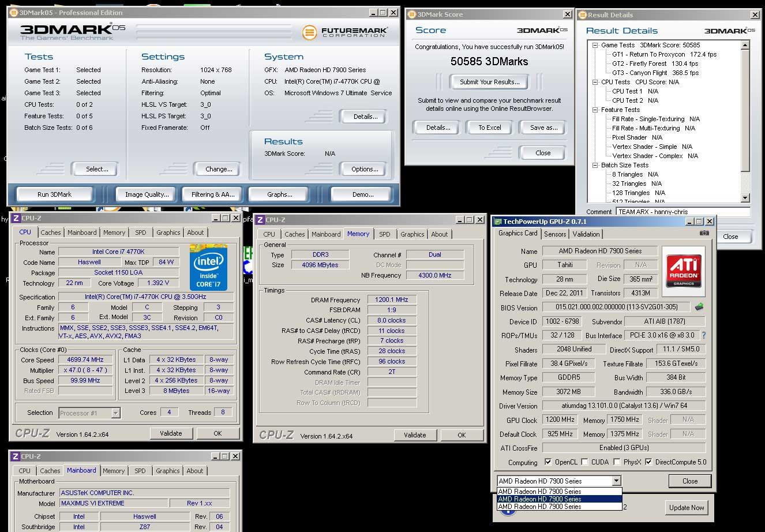Click the CPU-Z title icon of Memory window
The height and width of the screenshot is (532, 765).
260,220
